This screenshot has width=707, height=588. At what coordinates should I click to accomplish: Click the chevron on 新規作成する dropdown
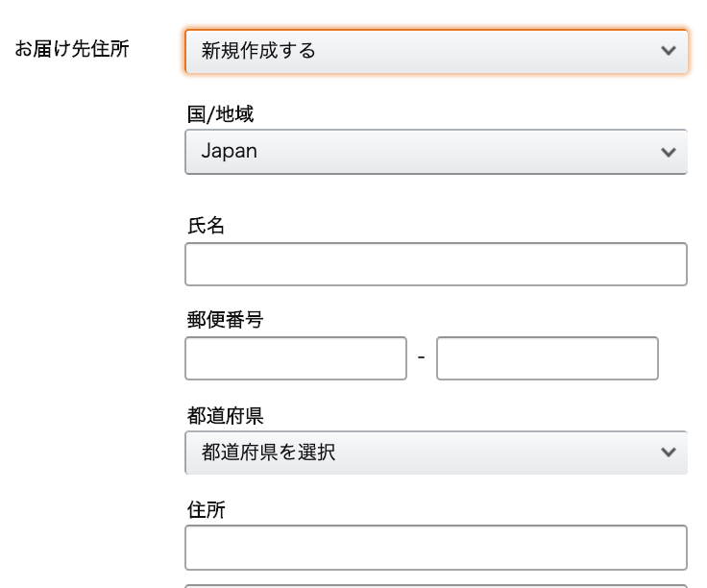[x=669, y=51]
